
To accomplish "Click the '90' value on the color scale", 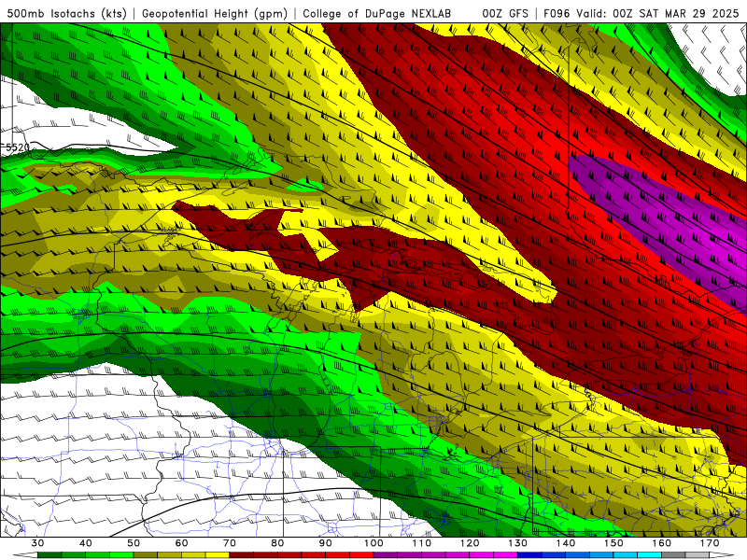I will [x=325, y=543].
